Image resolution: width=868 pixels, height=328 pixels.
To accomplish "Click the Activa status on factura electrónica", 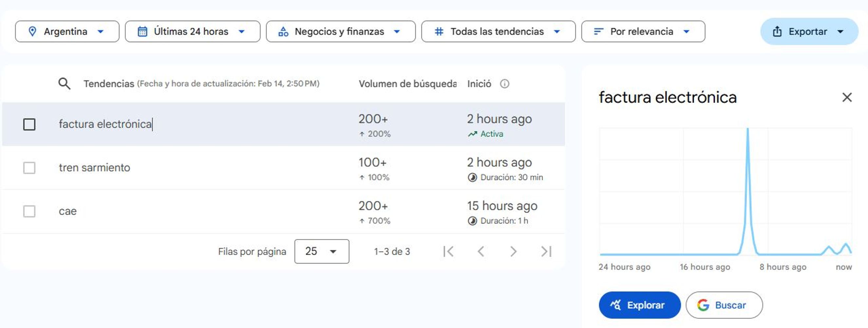I will [485, 134].
